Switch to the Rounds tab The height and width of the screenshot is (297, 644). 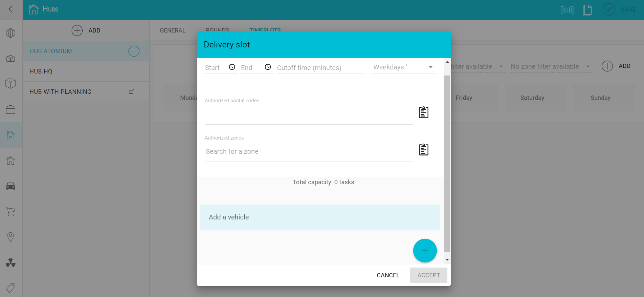pos(218,30)
